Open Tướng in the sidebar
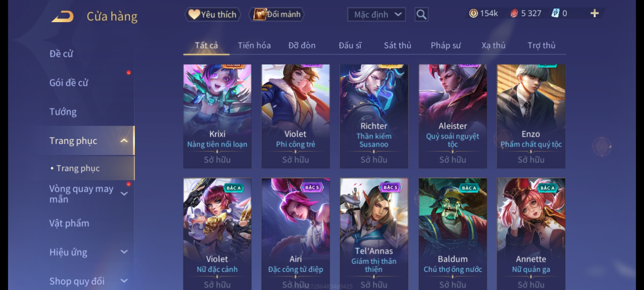The width and height of the screenshot is (644, 290). pyautogui.click(x=63, y=112)
